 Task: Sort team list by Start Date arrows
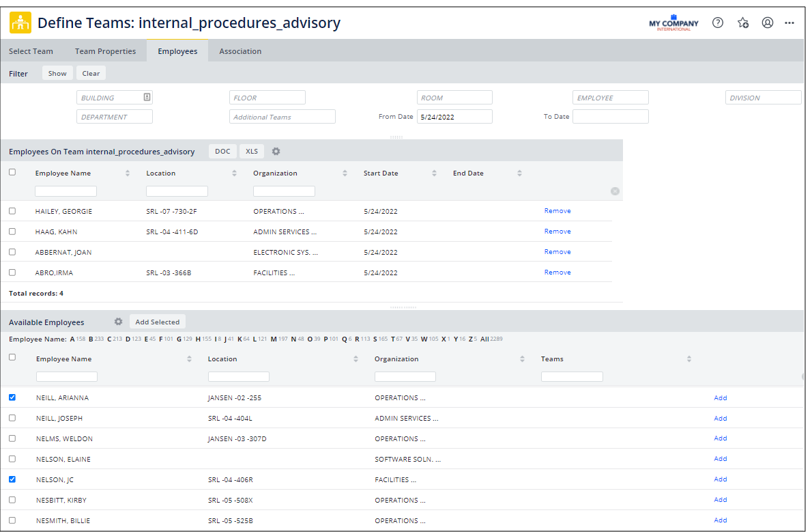coord(435,173)
